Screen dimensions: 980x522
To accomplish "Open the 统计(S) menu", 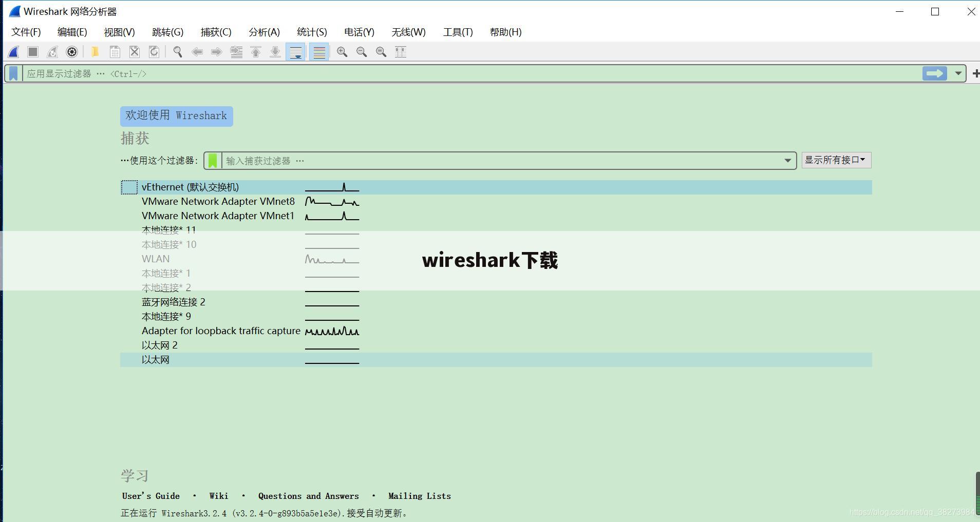I will click(312, 32).
